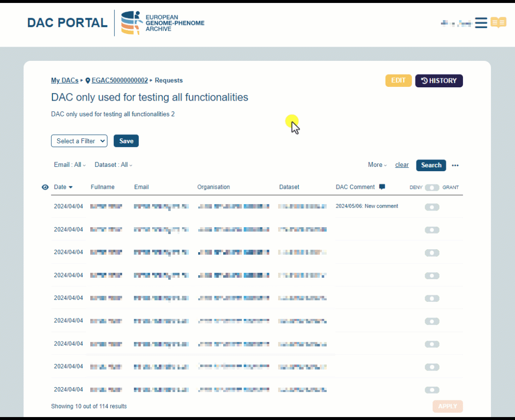
Task: Sort by Date column arrow
Action: 71,187
